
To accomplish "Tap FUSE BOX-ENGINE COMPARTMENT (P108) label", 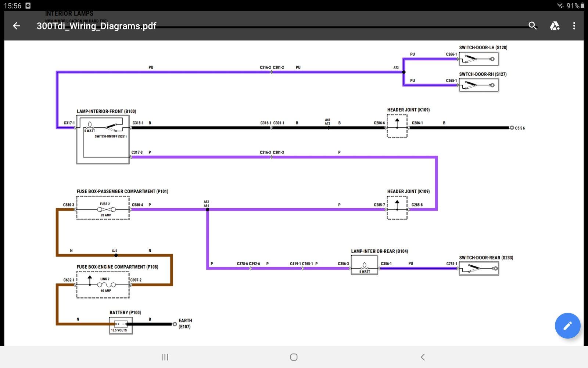I will pyautogui.click(x=117, y=267).
